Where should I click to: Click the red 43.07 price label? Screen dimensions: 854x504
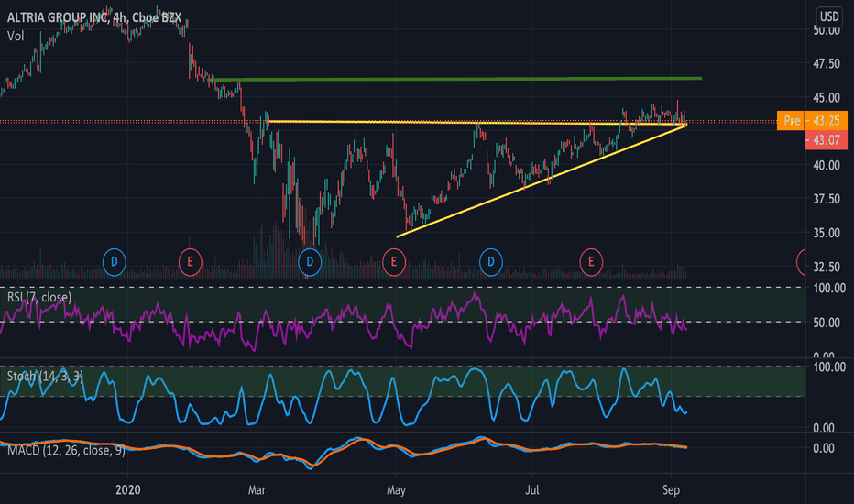point(826,140)
